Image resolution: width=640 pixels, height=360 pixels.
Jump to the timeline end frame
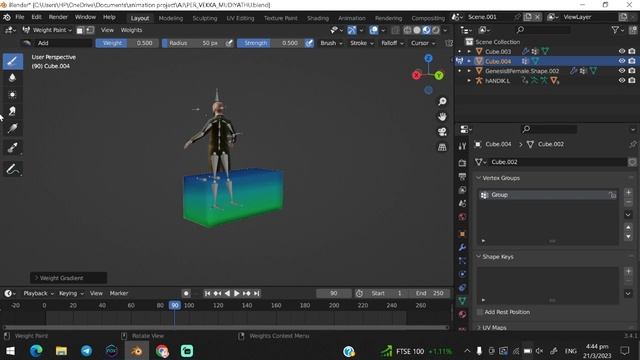tap(256, 293)
